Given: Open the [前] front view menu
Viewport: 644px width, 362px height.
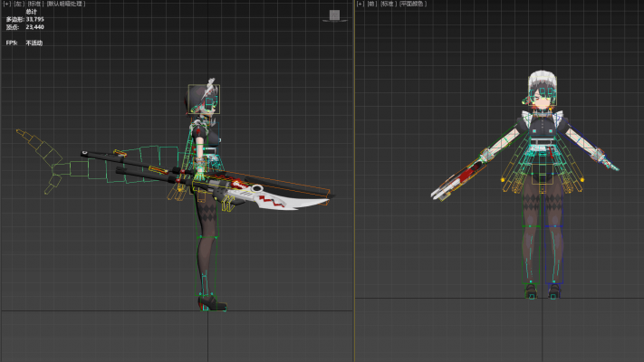Looking at the screenshot, I should [372, 4].
